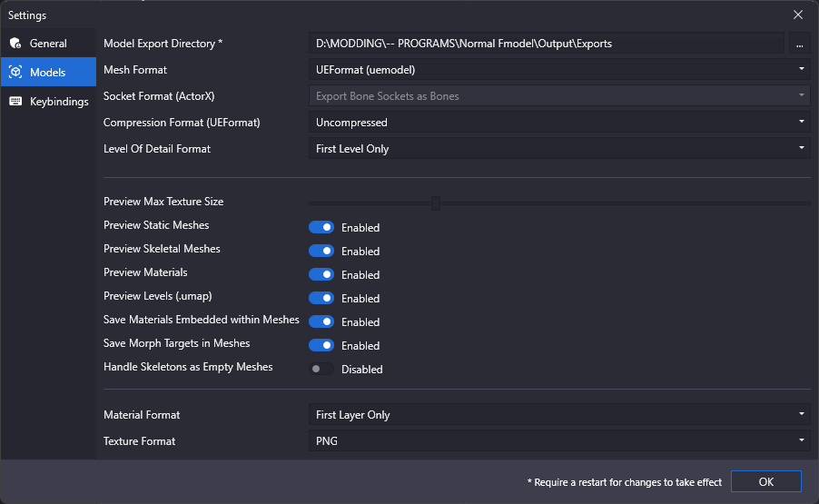Confirm settings with the OK button

coord(765,481)
